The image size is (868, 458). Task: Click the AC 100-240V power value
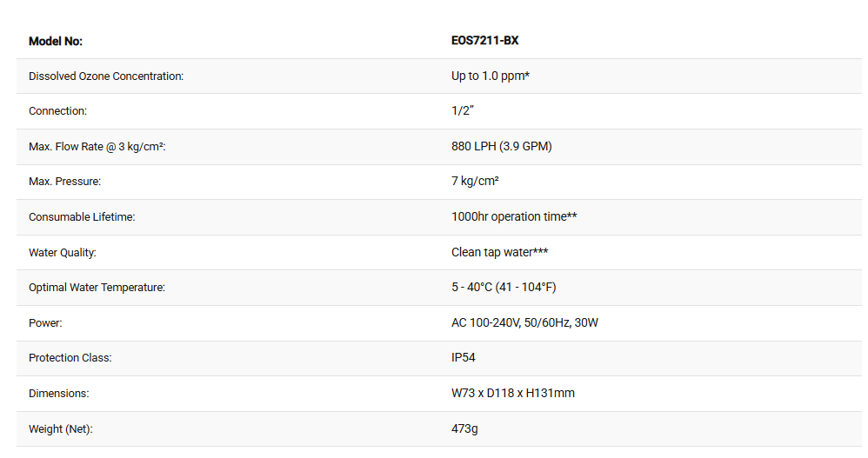[524, 323]
